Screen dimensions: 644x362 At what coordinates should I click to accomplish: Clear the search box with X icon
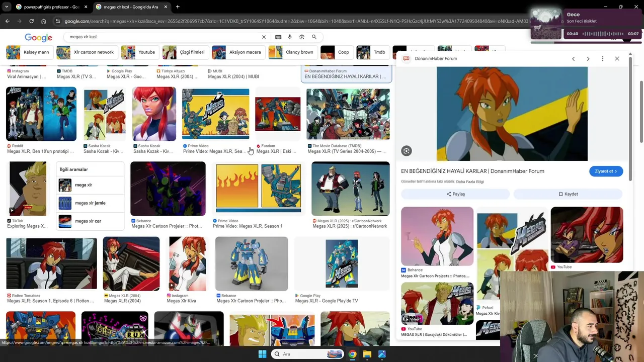click(264, 37)
